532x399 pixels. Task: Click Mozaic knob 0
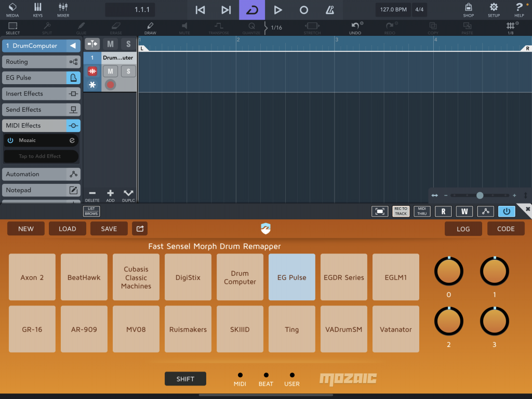coord(448,271)
